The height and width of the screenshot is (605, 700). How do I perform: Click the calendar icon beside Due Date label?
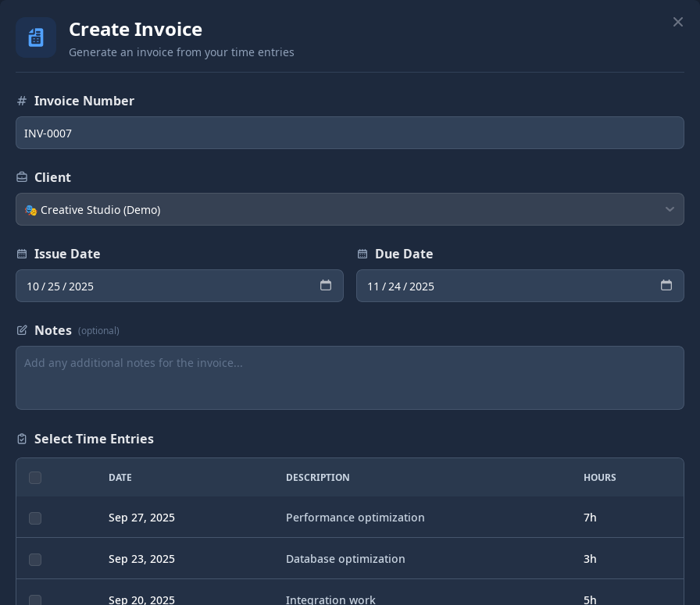point(362,254)
